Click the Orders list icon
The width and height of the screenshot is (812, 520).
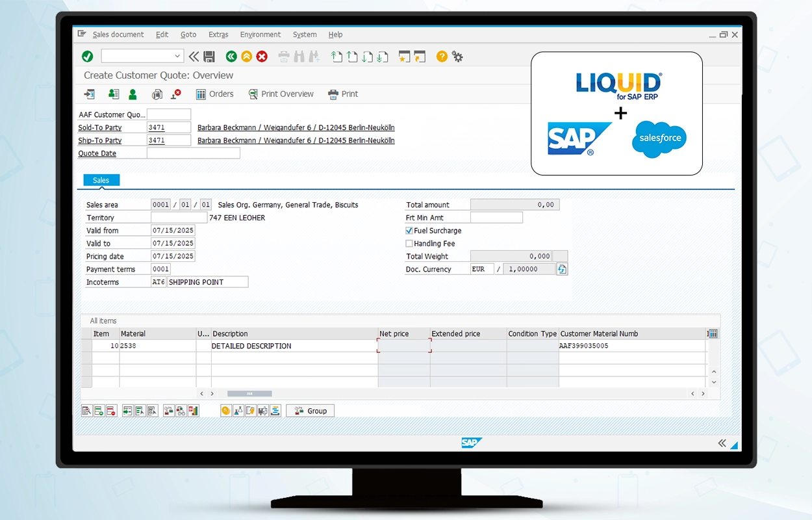201,94
